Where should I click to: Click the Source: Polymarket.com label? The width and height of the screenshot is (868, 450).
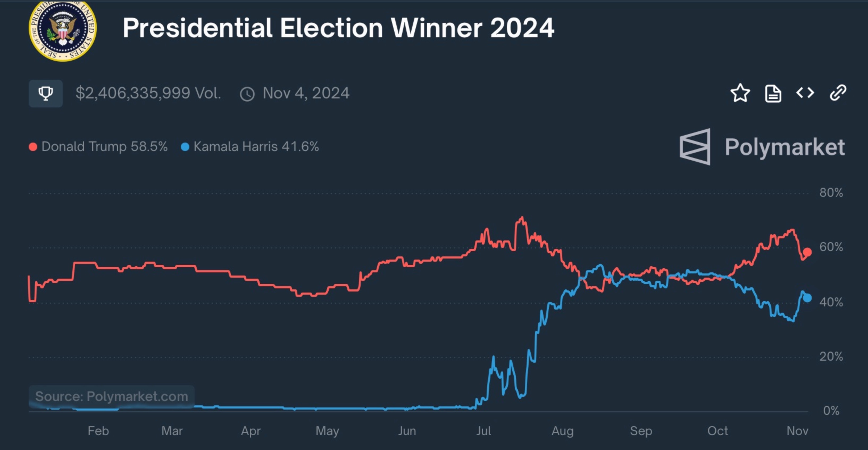click(111, 396)
